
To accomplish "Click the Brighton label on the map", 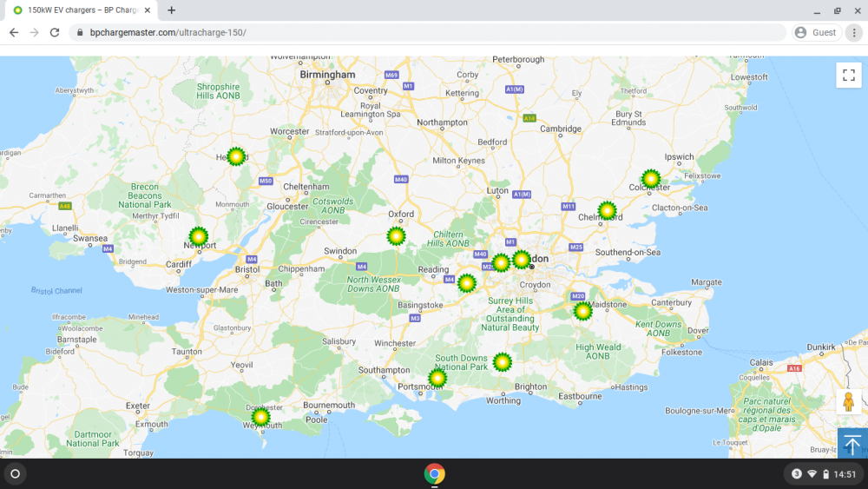I will (530, 387).
